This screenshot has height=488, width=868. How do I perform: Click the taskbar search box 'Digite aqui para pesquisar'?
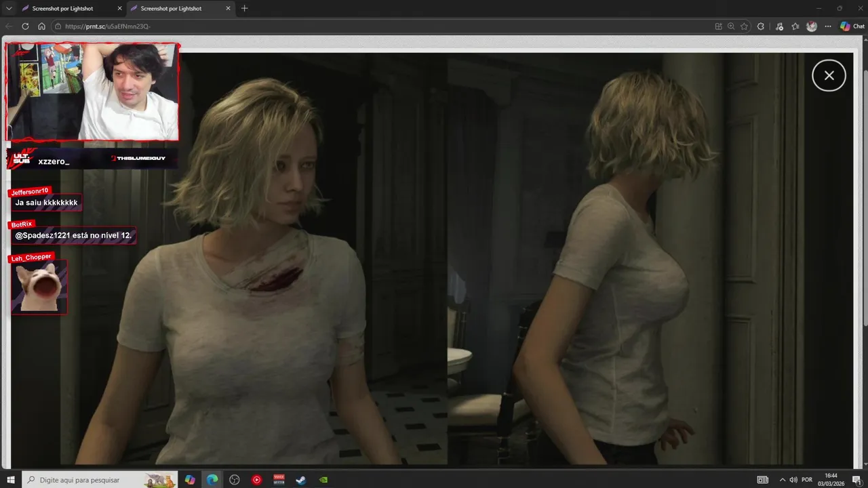[x=100, y=480]
